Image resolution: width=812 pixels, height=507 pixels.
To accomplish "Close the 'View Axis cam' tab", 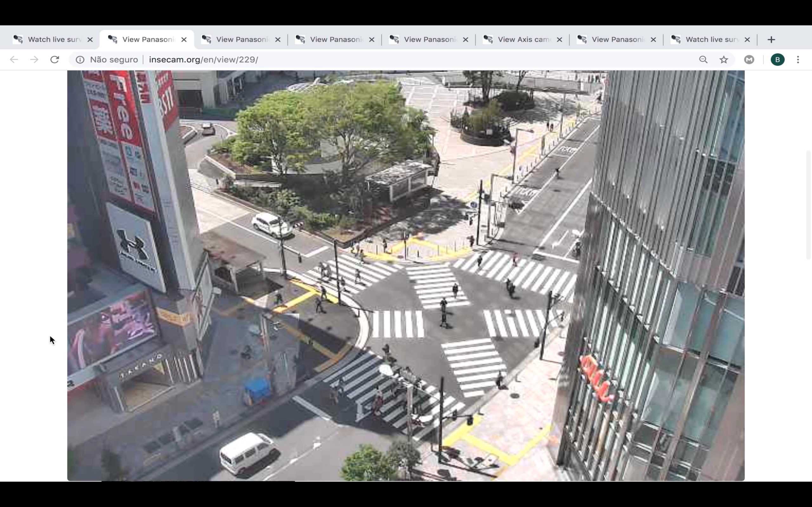I will 559,40.
